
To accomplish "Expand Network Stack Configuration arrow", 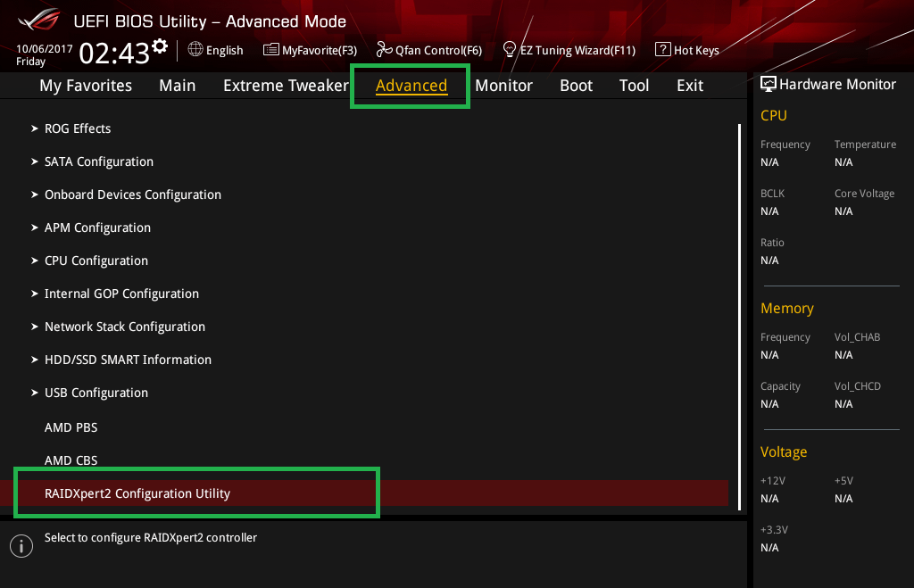I will (x=35, y=327).
